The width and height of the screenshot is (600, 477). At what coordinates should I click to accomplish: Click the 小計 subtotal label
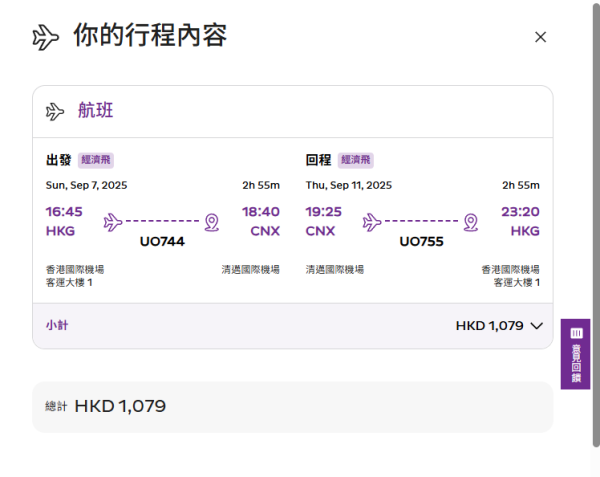(x=57, y=325)
